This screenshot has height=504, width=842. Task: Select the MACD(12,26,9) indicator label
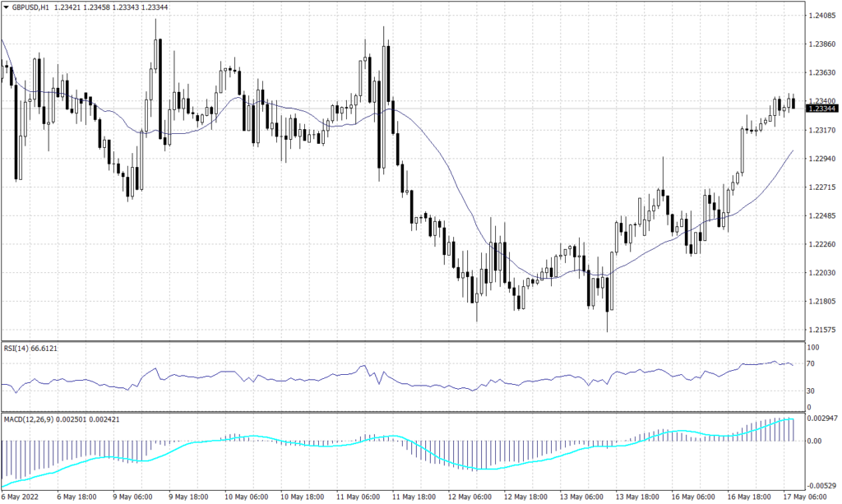click(29, 418)
